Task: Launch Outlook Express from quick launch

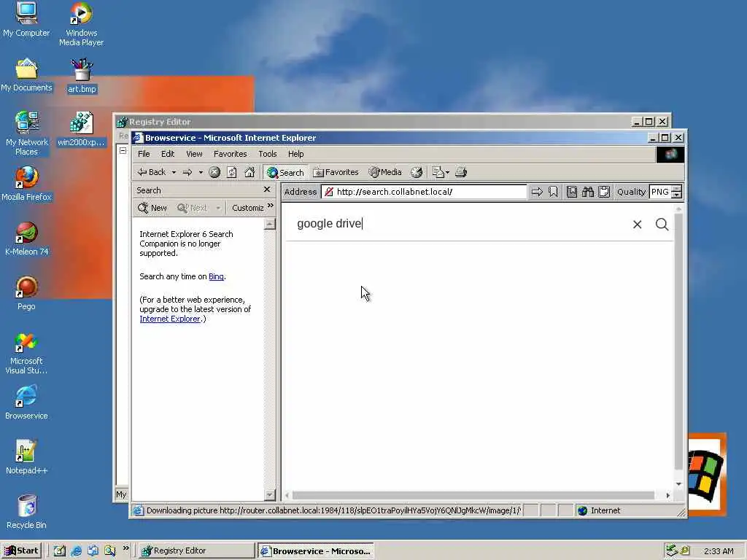Action: click(93, 551)
